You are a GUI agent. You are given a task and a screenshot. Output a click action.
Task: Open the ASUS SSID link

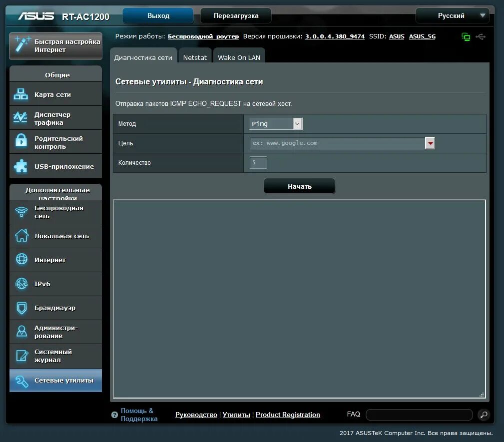pos(397,36)
